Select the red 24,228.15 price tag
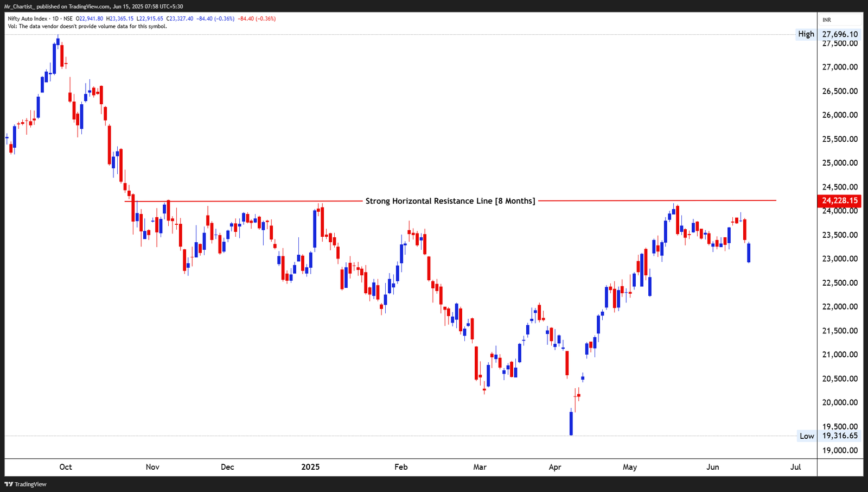Viewport: 868px width, 492px height. [x=840, y=200]
